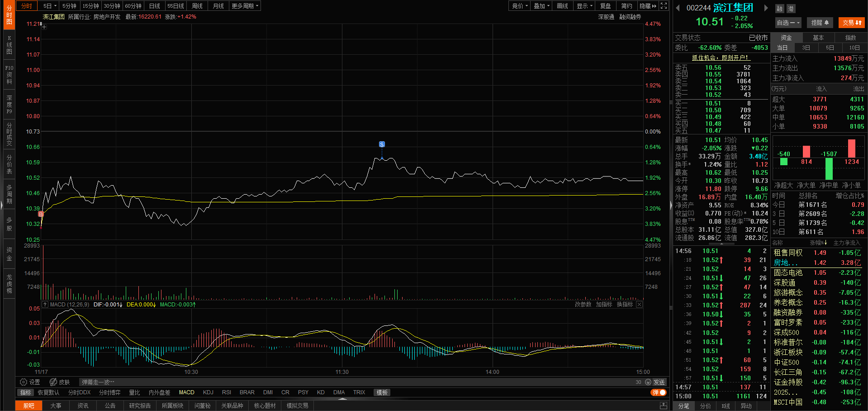Click the 港 Hong Kong connect badge
Viewport: 868px width, 411px height.
(x=790, y=9)
